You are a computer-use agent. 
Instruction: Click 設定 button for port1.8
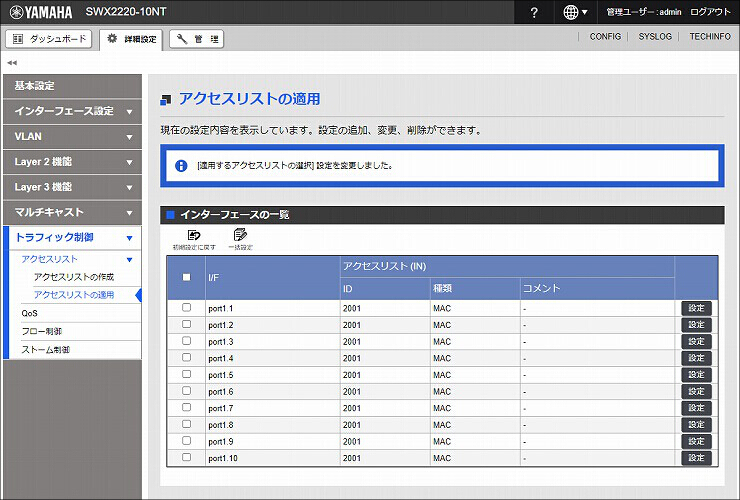(x=696, y=424)
